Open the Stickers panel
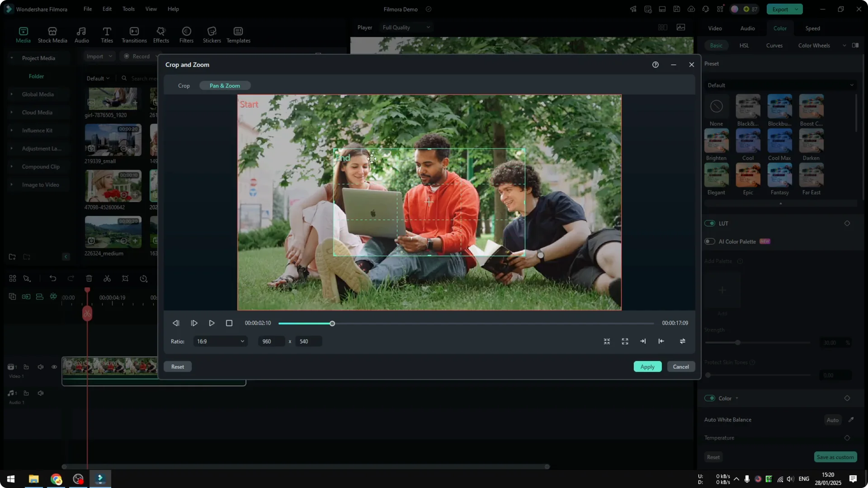868x488 pixels. pos(211,34)
